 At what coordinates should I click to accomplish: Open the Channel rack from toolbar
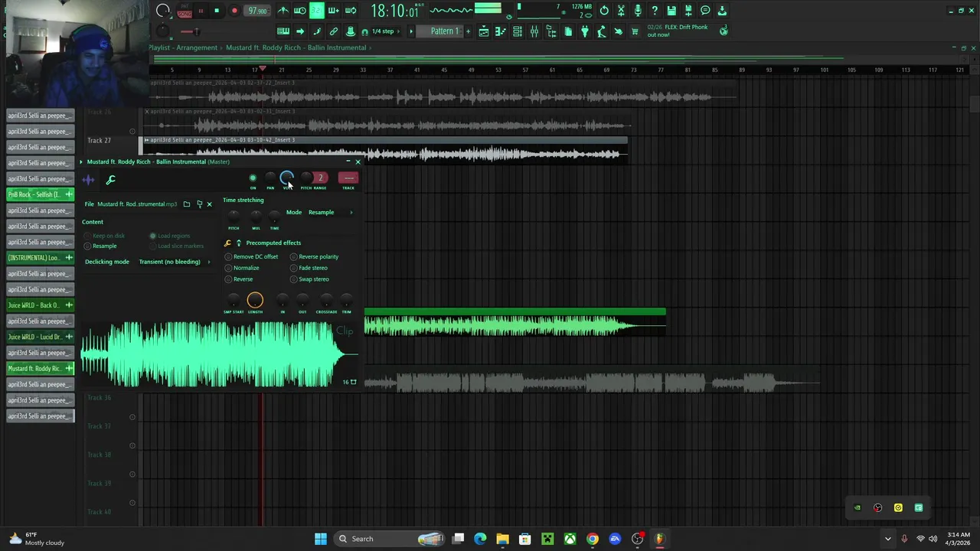[x=518, y=31]
